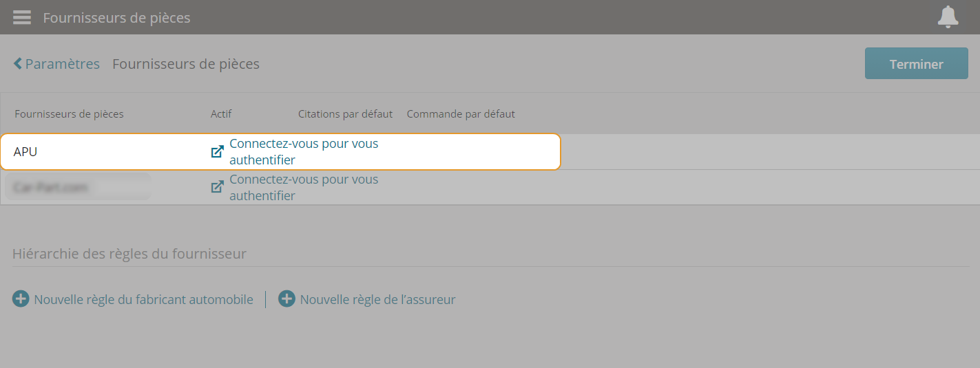Click the Actif column header
The image size is (980, 368).
(221, 113)
